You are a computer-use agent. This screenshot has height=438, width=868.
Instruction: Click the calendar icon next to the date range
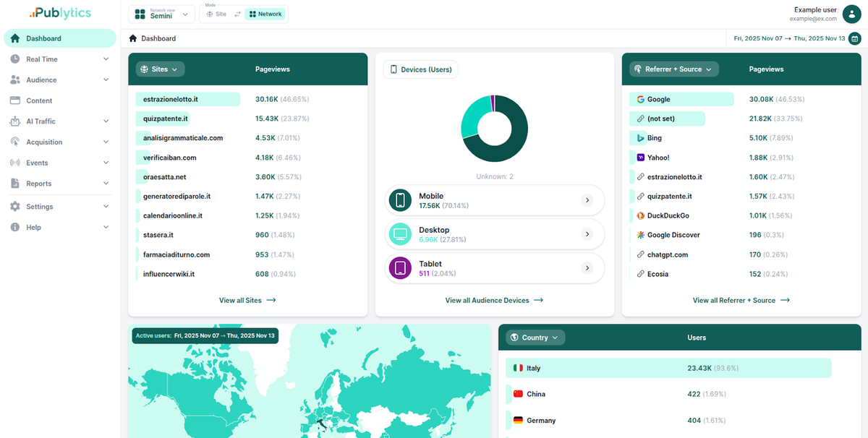[x=854, y=38]
